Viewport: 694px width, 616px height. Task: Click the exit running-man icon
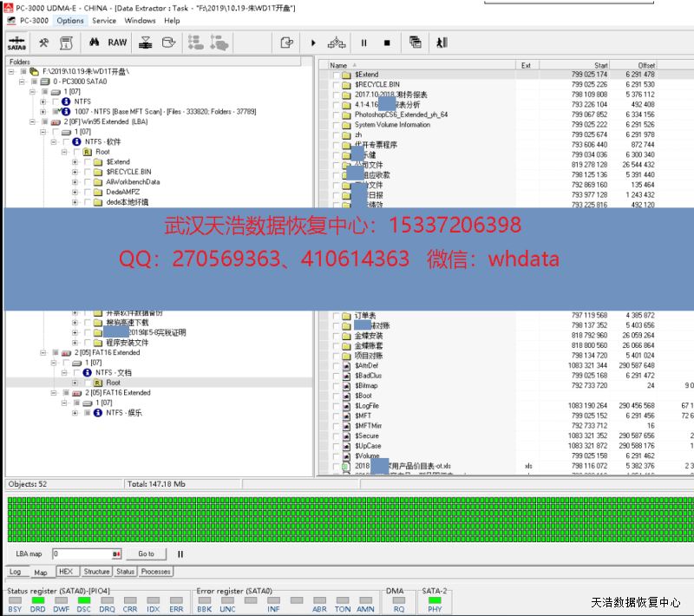pos(442,43)
